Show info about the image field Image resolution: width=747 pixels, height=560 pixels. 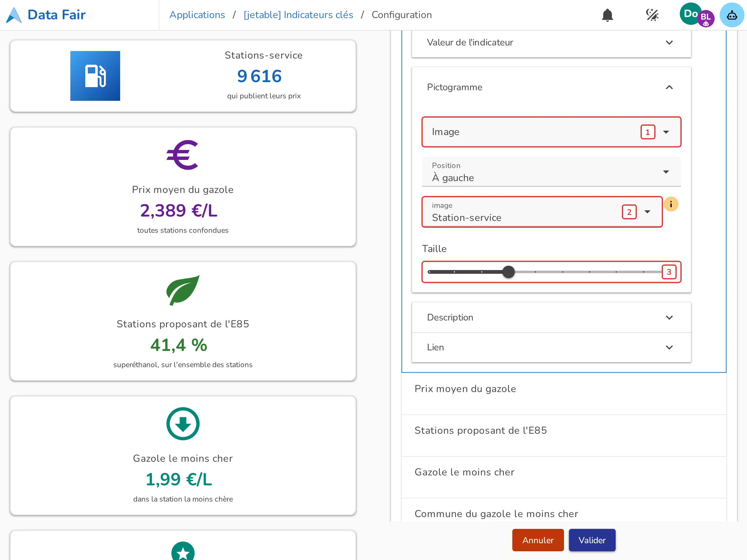pyautogui.click(x=671, y=204)
